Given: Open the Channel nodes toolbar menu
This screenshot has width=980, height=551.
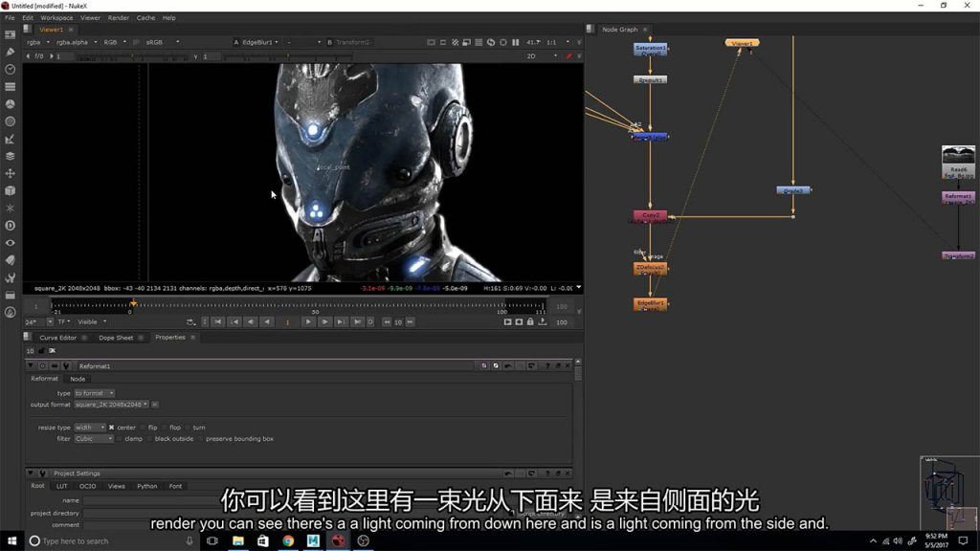Looking at the screenshot, I should tap(10, 87).
